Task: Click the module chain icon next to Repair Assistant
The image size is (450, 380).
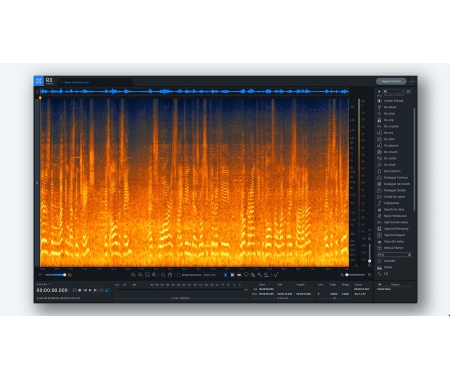Action: [412, 81]
